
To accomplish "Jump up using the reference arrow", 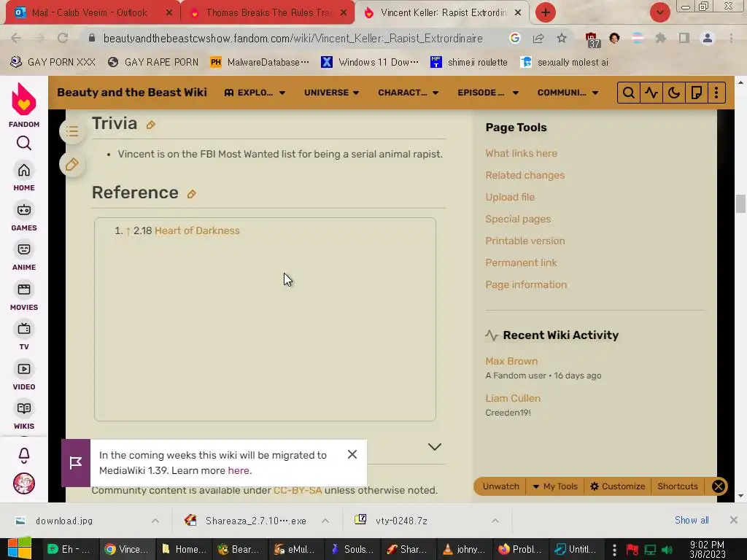I will tap(128, 231).
